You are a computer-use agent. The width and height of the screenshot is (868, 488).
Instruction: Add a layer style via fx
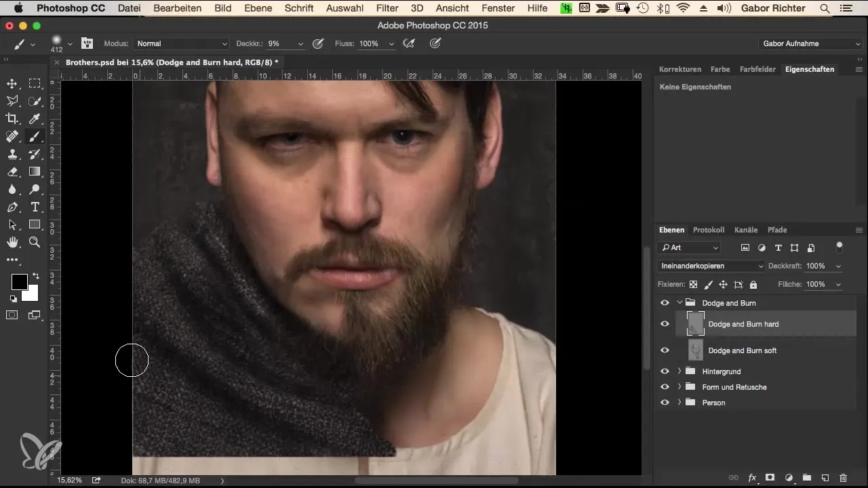coord(752,478)
